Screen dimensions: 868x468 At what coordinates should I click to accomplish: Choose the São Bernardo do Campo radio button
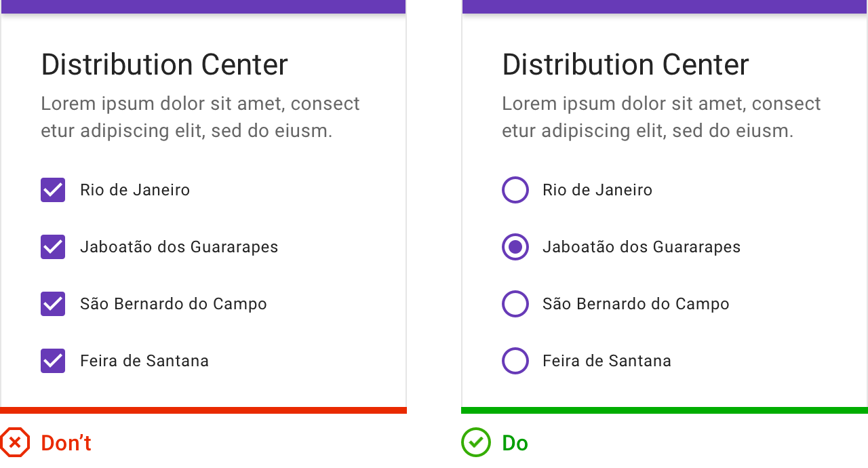[515, 304]
